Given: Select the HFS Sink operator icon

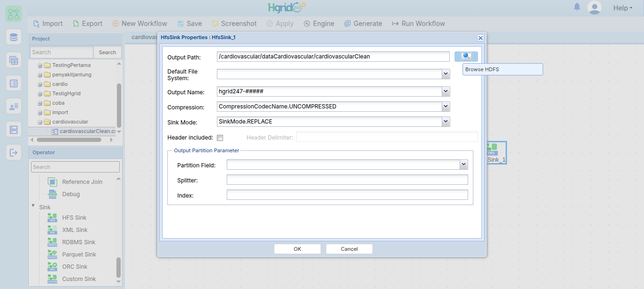Looking at the screenshot, I should [x=52, y=218].
